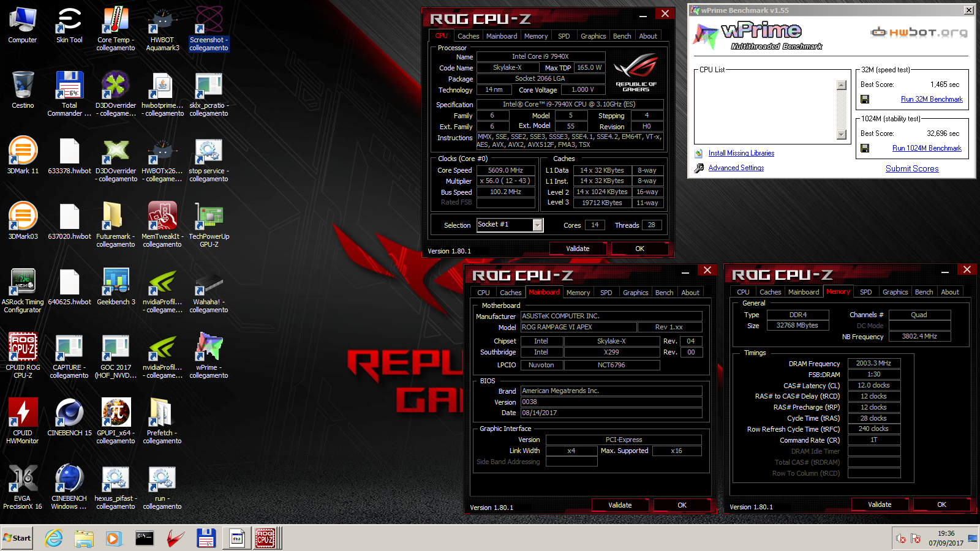Open CAPTURE collegamento shortcut
Viewport: 980px width, 551px height.
pos(69,356)
